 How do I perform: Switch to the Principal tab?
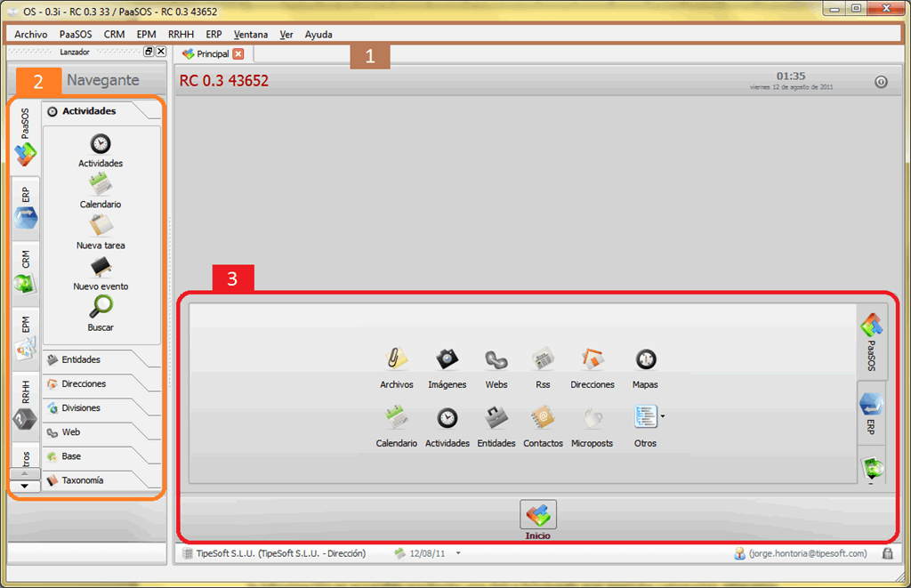click(212, 53)
